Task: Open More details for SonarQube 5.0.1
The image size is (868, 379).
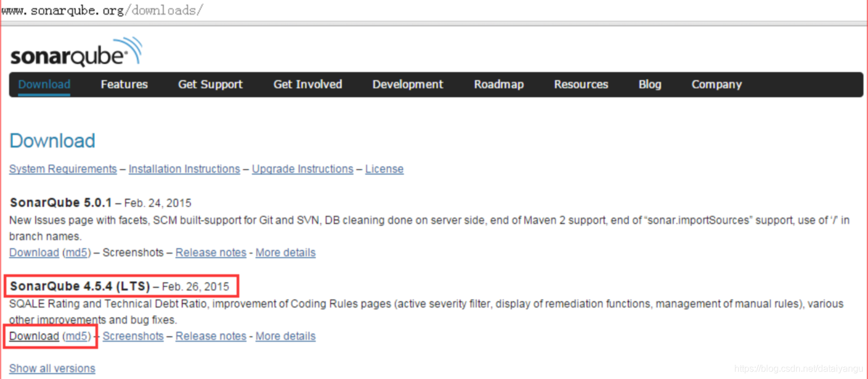Action: (x=285, y=252)
